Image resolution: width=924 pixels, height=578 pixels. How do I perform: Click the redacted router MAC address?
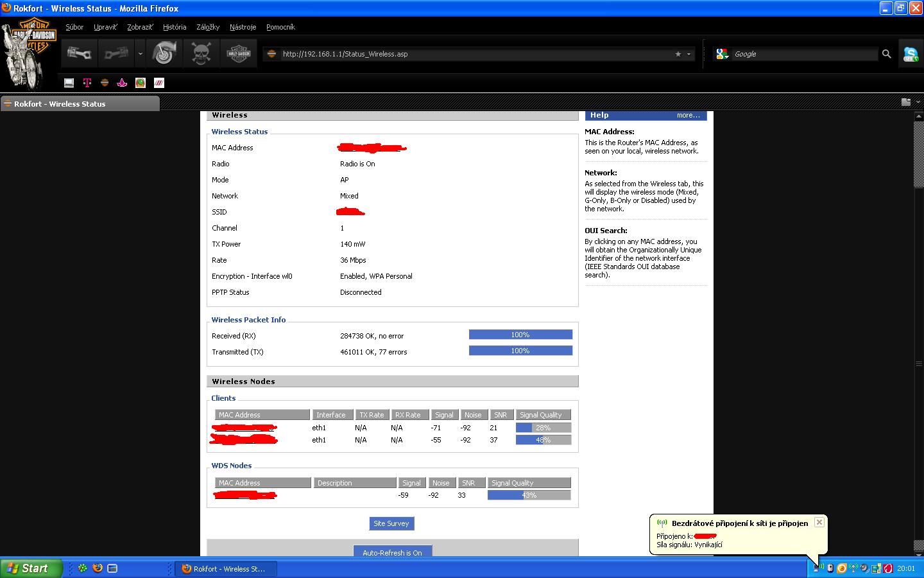coord(372,148)
